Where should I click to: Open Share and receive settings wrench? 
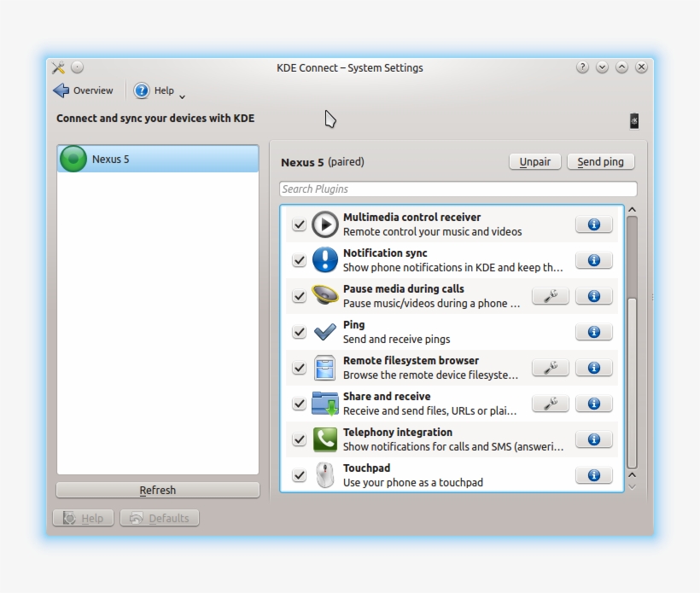[x=551, y=404]
